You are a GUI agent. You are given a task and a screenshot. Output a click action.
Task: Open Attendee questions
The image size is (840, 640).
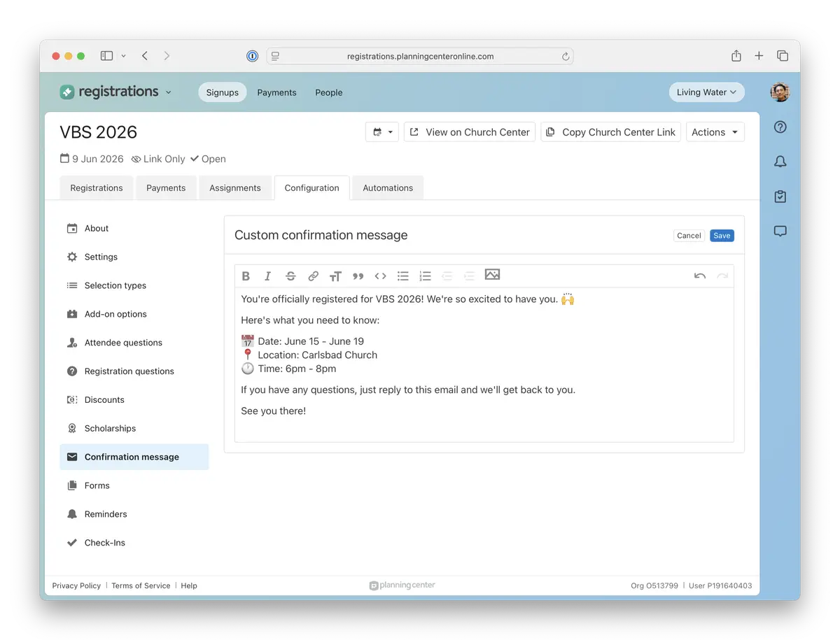(134, 343)
